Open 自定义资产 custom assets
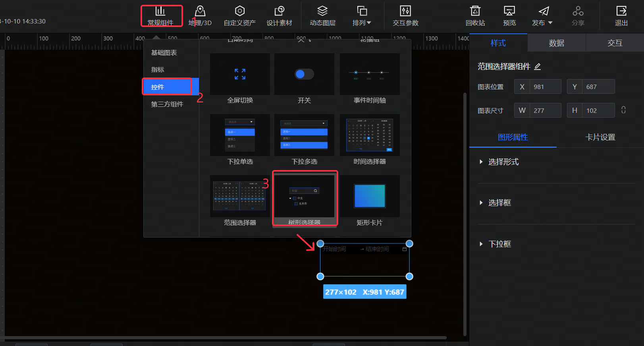Viewport: 644px width, 346px height. [x=239, y=16]
